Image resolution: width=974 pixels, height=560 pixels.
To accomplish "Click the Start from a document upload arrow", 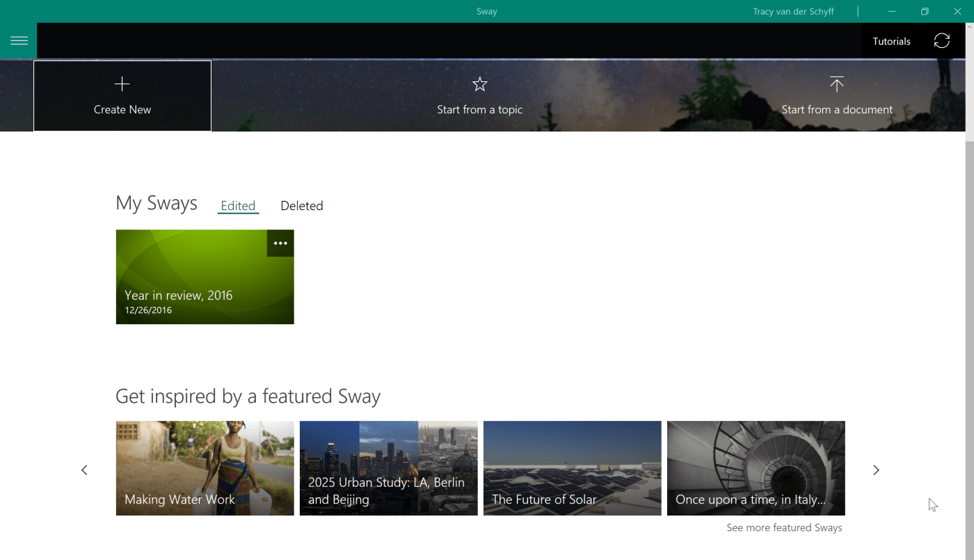I will [836, 85].
